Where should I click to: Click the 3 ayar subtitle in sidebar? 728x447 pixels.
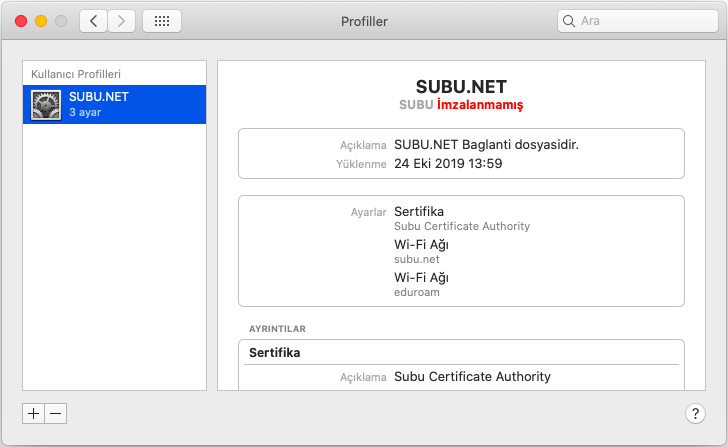tap(85, 112)
